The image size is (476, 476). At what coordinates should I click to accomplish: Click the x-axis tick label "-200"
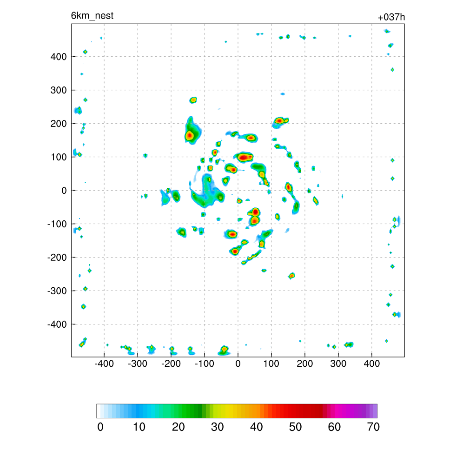pyautogui.click(x=171, y=364)
